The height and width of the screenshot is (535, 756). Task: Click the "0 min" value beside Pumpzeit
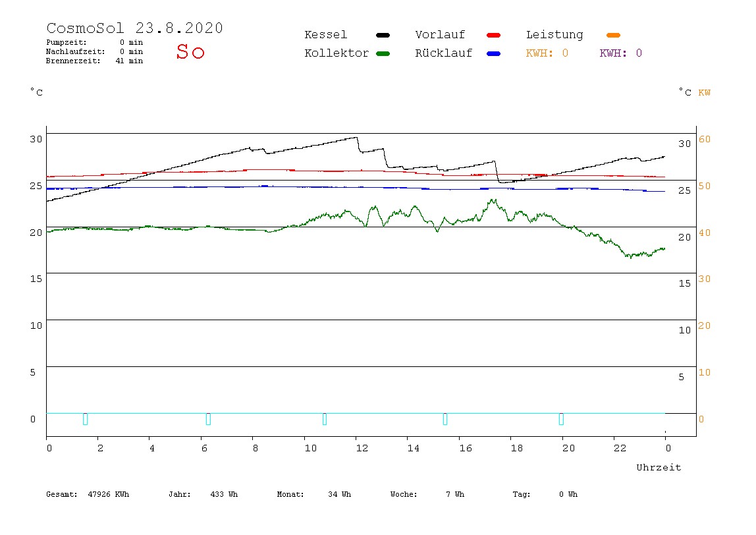click(x=132, y=42)
